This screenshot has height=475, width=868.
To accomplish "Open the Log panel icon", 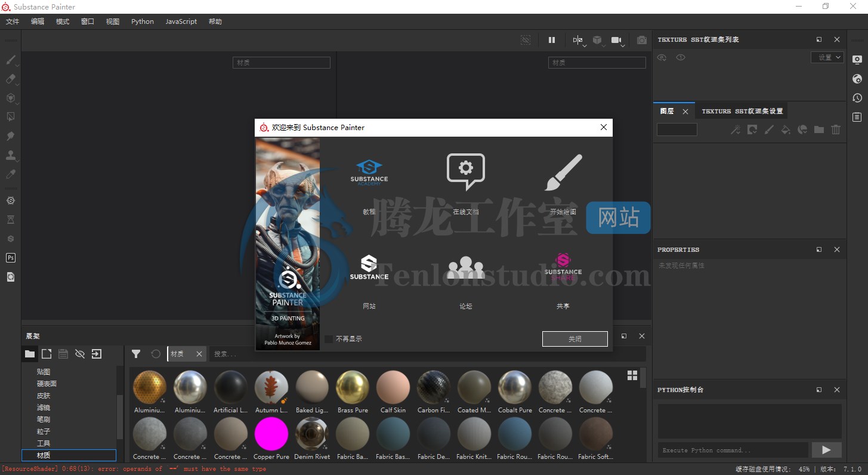I will point(857,116).
